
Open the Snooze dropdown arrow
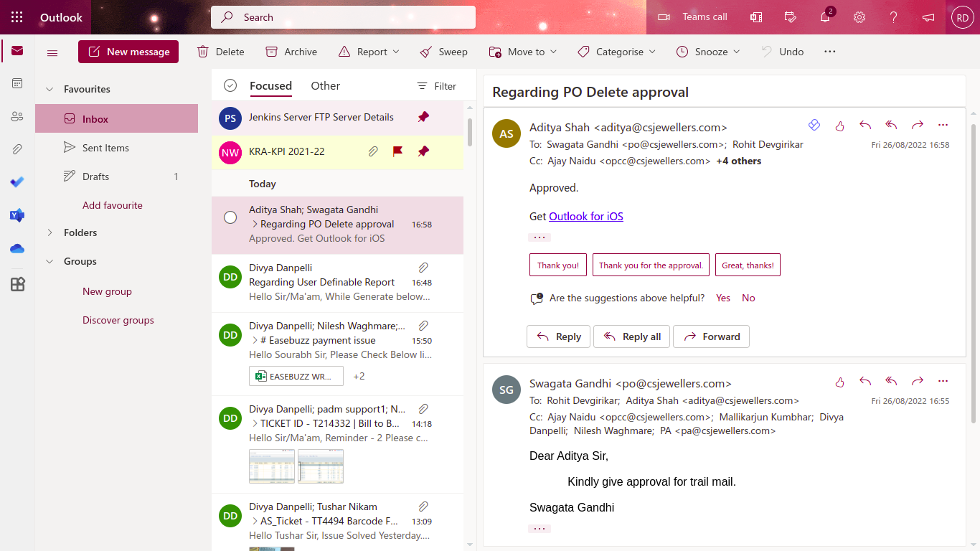[737, 52]
